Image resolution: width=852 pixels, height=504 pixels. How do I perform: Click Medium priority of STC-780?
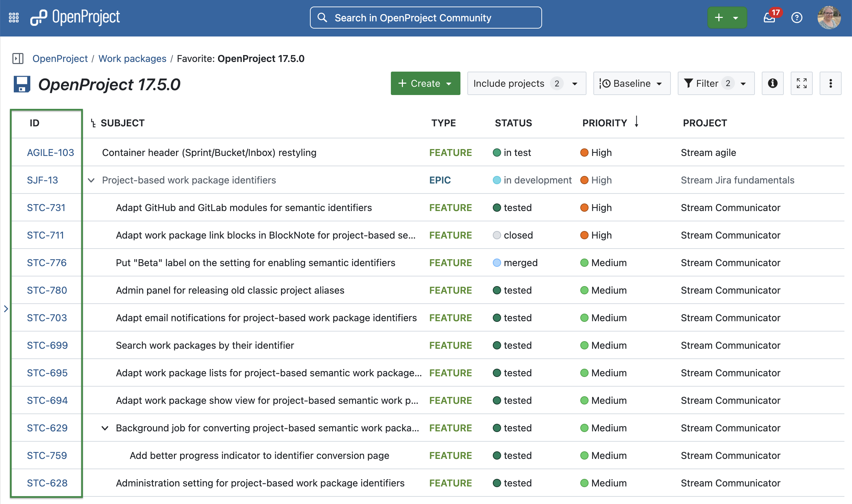click(604, 290)
